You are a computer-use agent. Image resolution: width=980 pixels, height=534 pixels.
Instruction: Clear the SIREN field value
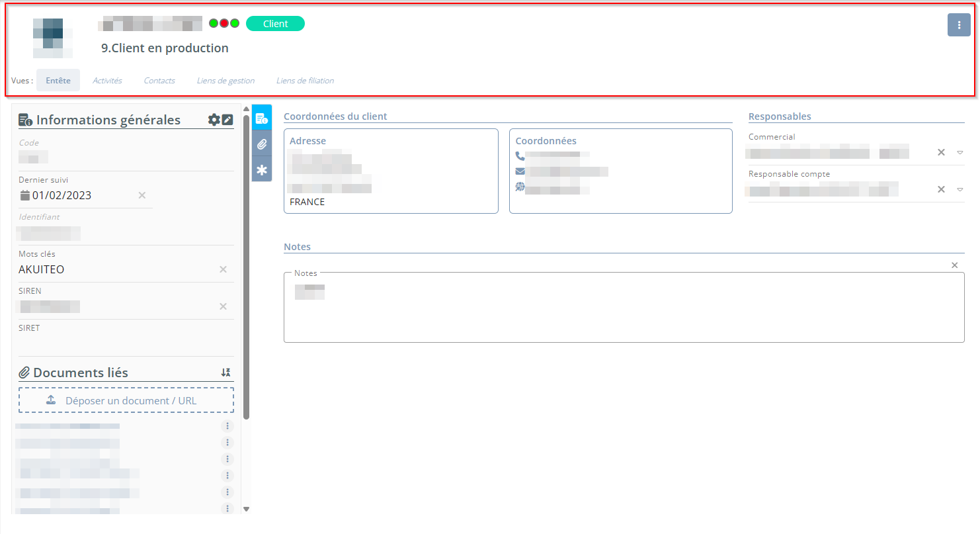(x=223, y=306)
